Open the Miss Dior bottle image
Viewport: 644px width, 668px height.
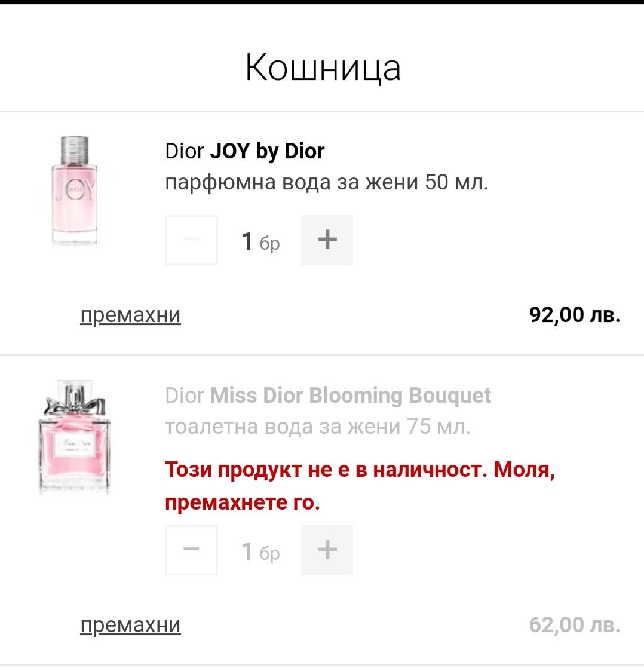tap(75, 439)
